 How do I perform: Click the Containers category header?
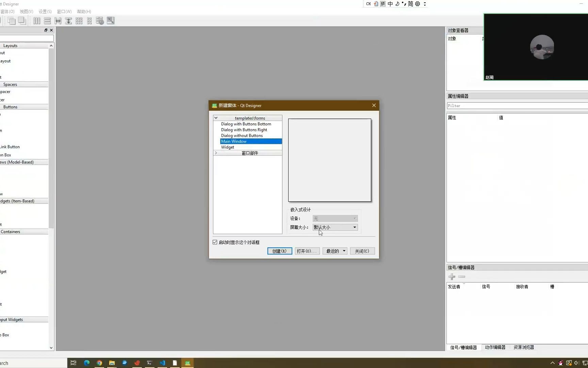pyautogui.click(x=24, y=232)
